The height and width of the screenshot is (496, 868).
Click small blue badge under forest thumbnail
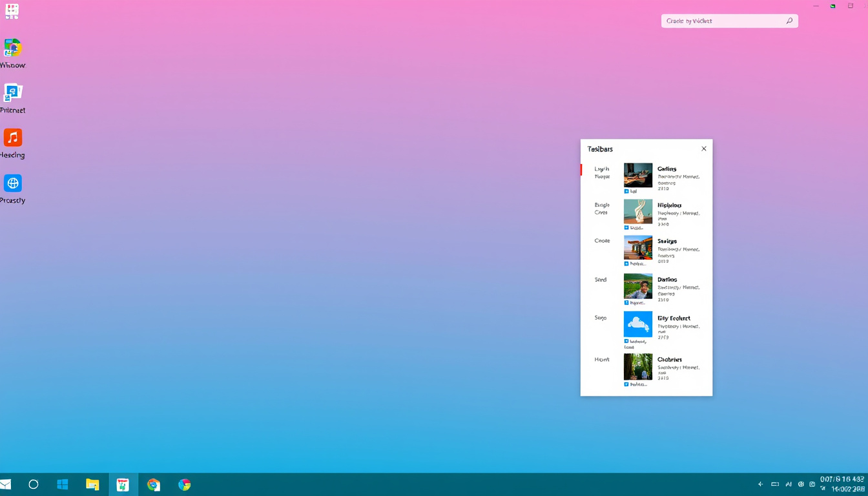pyautogui.click(x=626, y=384)
